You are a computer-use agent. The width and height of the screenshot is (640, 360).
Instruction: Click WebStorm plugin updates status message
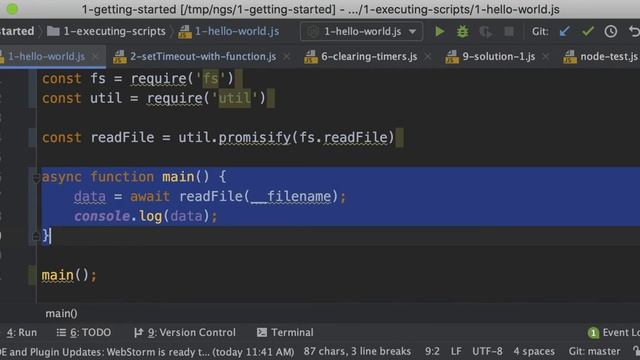click(147, 351)
